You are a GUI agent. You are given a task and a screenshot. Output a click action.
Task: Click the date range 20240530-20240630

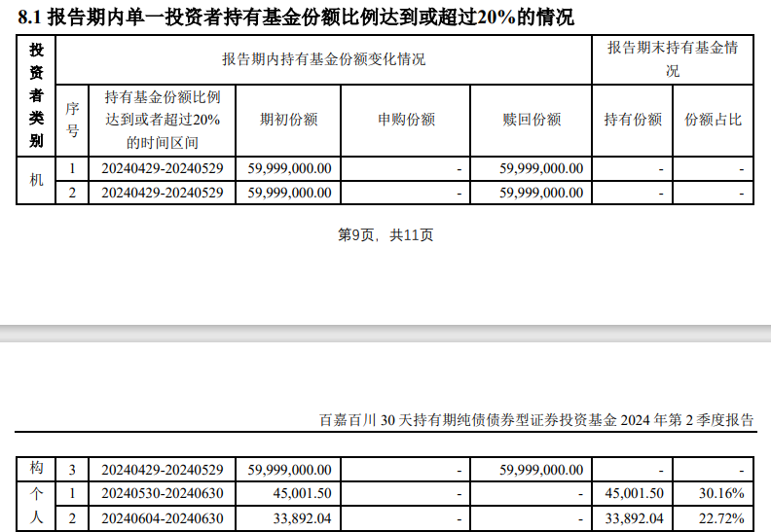pos(163,493)
